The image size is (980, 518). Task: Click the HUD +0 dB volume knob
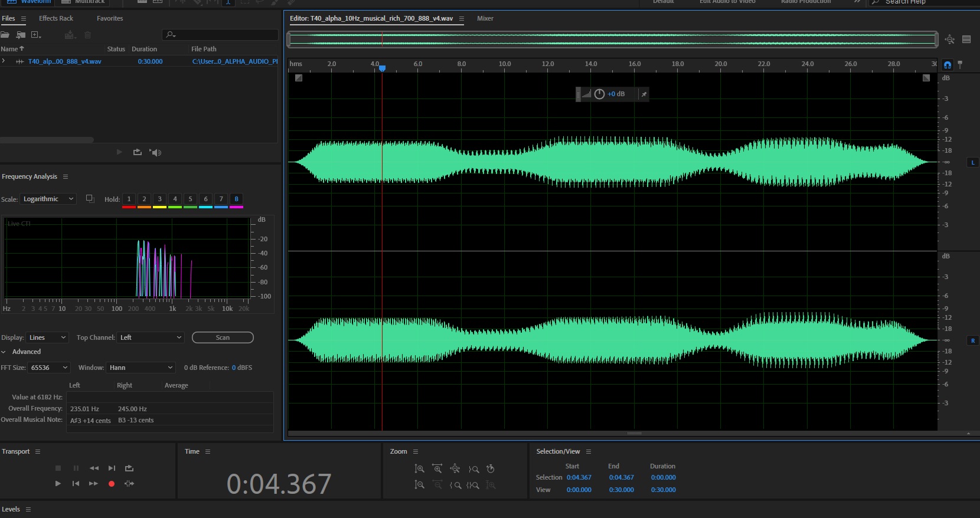tap(599, 94)
